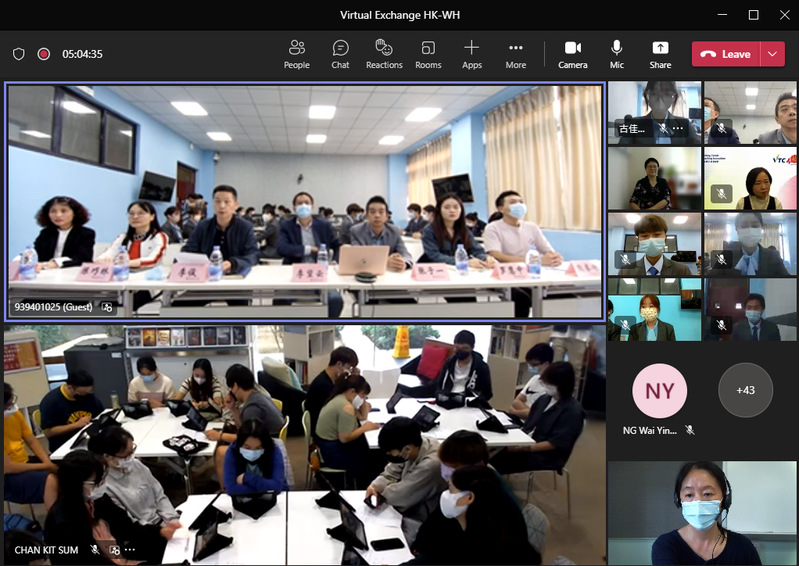Image resolution: width=799 pixels, height=566 pixels.
Task: Click the pin icon beside 939401025 (Guest)
Action: pos(107,308)
